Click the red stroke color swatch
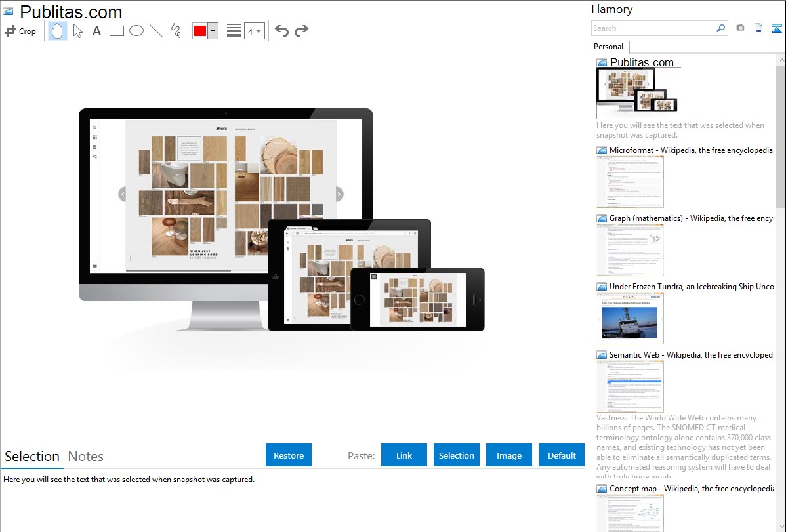This screenshot has height=532, width=786. 200,31
